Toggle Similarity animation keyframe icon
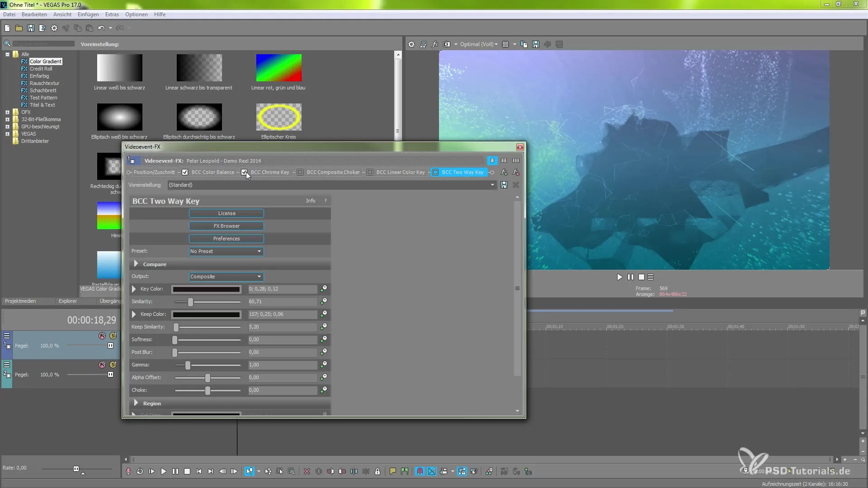 pyautogui.click(x=324, y=301)
